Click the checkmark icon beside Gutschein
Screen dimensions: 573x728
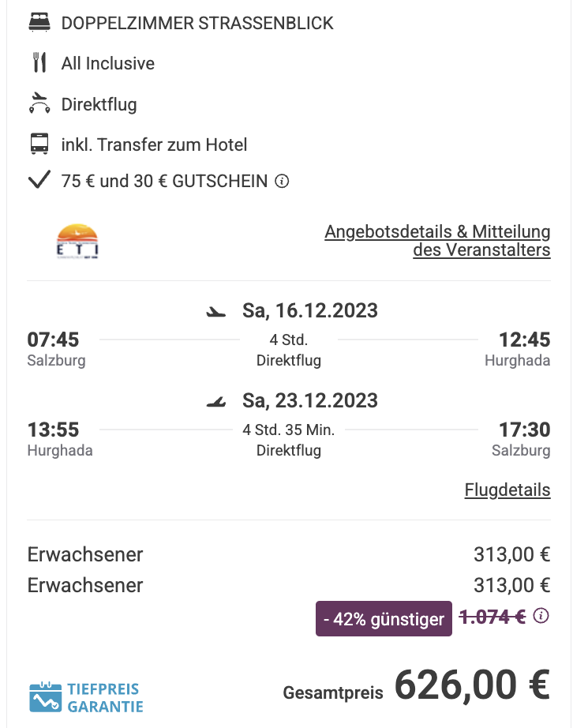click(x=39, y=180)
